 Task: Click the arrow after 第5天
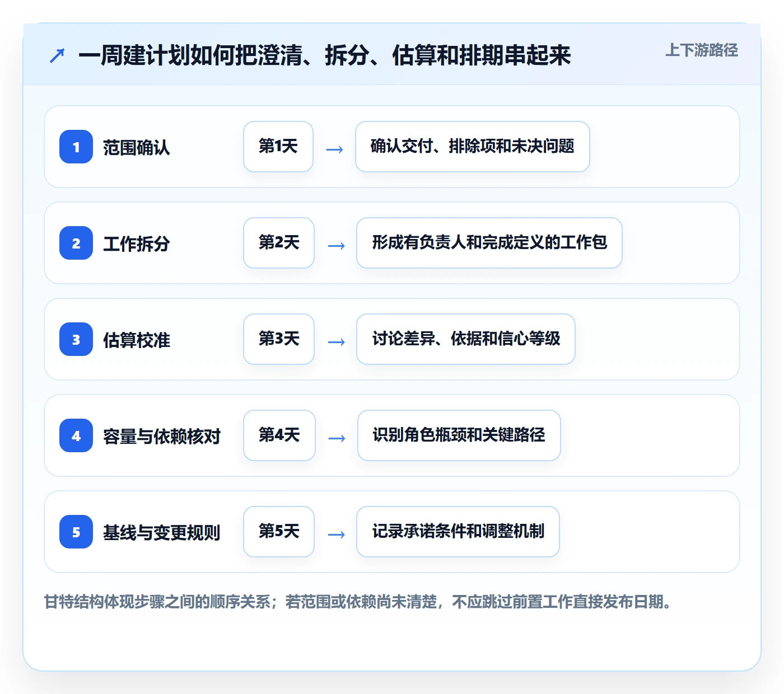pyautogui.click(x=336, y=534)
